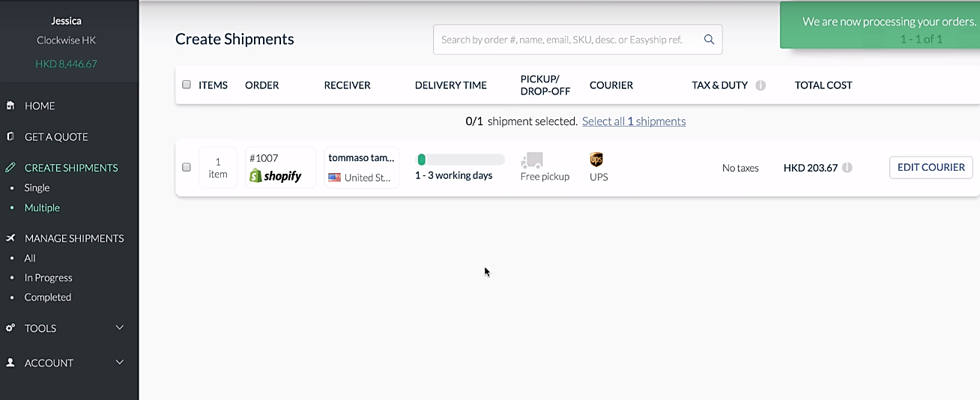This screenshot has height=400, width=980.
Task: Expand the Account menu chevron
Action: (120, 363)
